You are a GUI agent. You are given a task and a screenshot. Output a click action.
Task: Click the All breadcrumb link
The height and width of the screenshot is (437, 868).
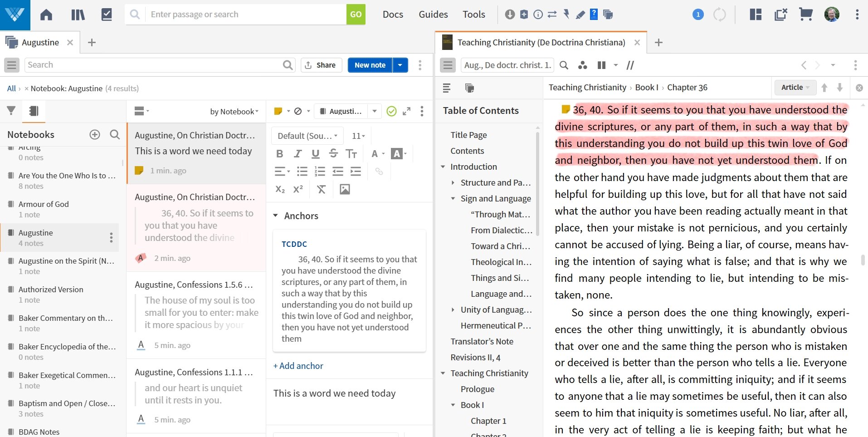[x=11, y=88]
